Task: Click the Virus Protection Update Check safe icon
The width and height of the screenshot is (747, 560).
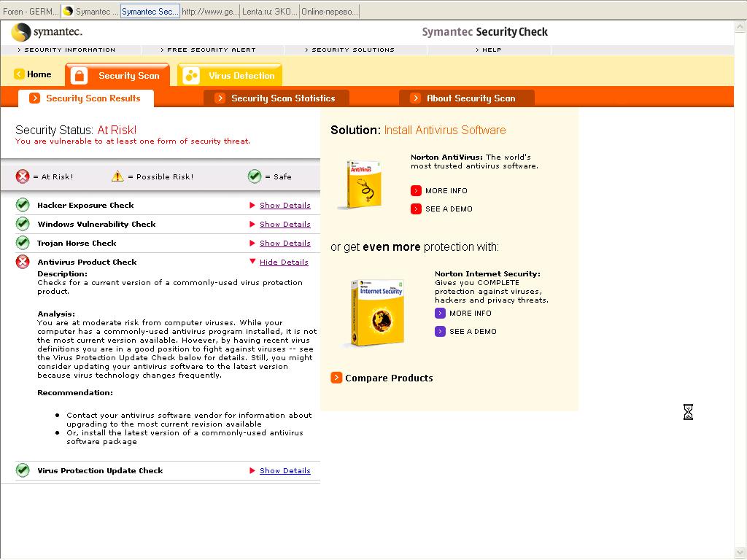Action: click(23, 470)
